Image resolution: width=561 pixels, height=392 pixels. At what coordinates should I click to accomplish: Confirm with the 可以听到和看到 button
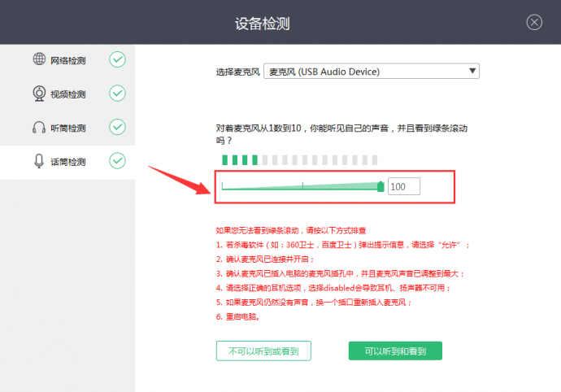(x=395, y=351)
